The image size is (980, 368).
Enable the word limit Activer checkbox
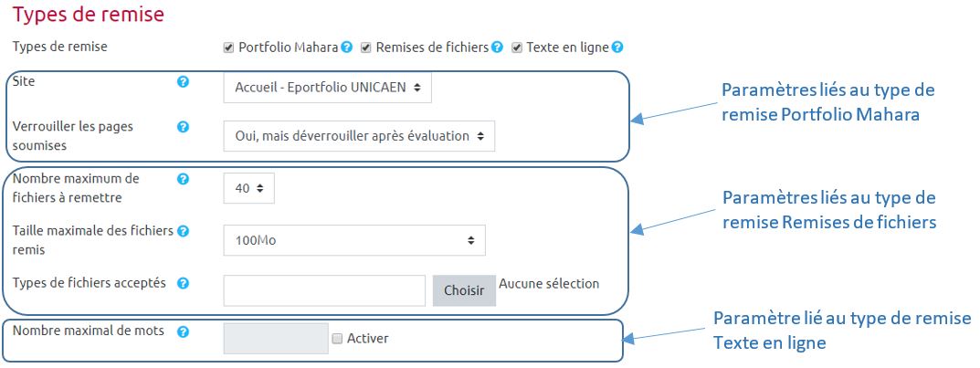coord(338,339)
